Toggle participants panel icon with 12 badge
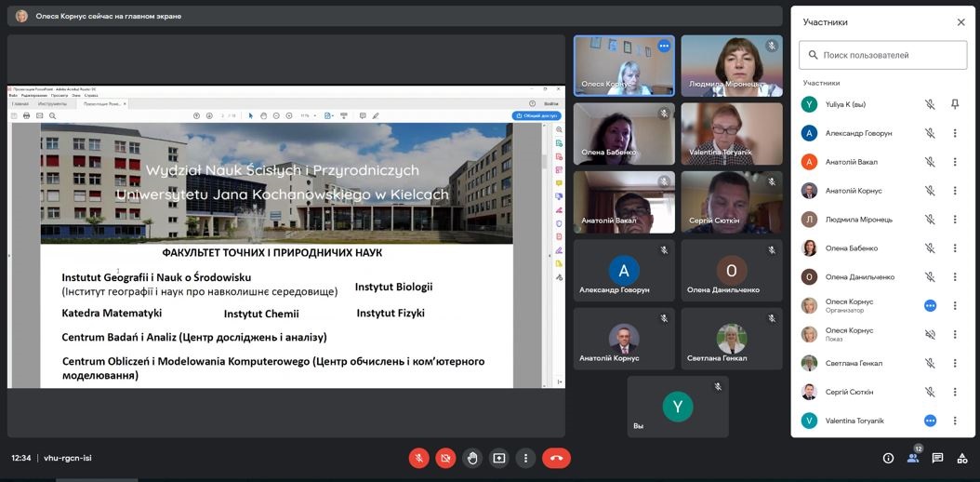 point(913,457)
